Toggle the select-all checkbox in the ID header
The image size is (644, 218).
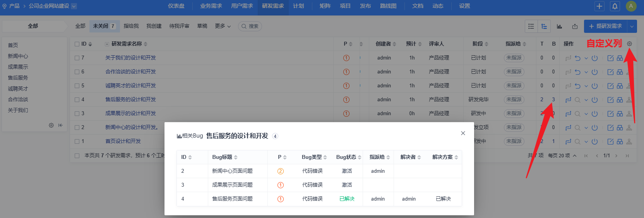click(77, 44)
